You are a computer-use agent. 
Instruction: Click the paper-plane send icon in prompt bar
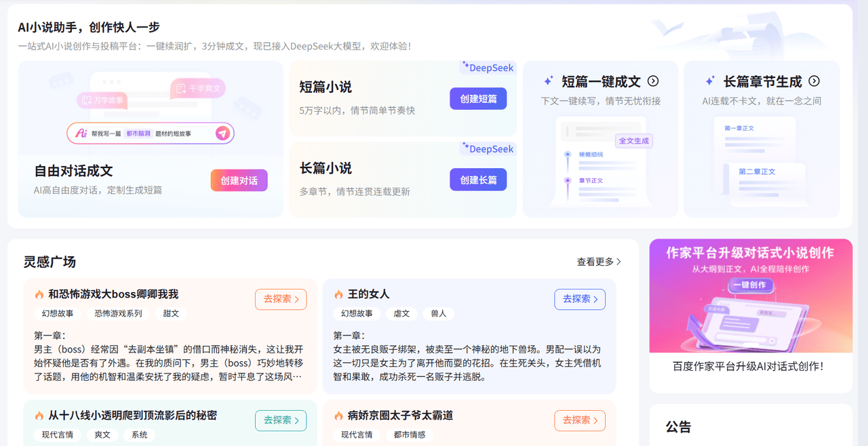tap(222, 134)
